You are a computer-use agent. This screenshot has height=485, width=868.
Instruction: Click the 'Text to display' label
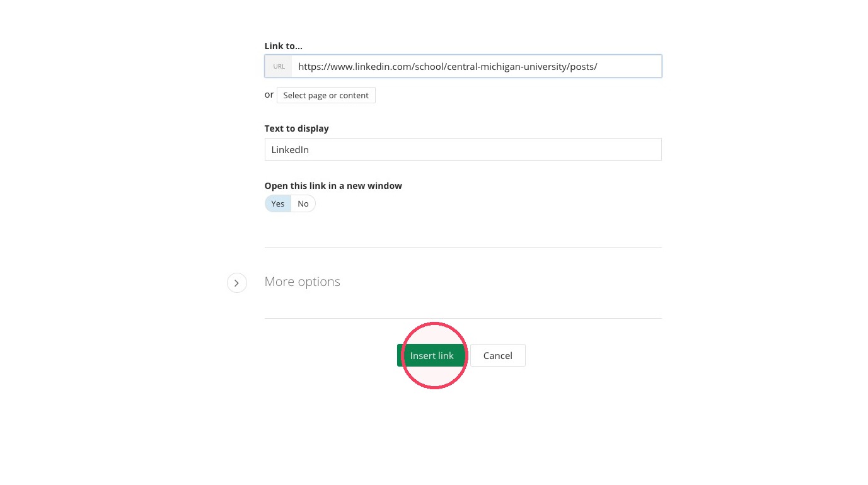[297, 128]
